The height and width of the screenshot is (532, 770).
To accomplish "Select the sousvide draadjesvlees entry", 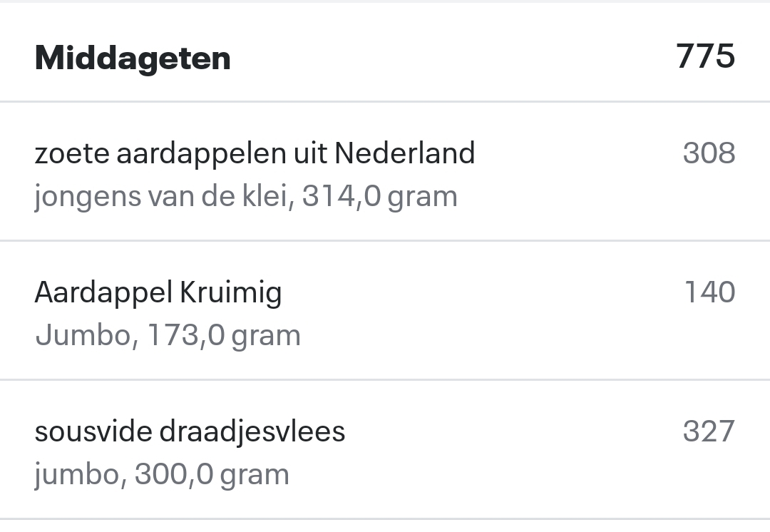I will 190,431.
